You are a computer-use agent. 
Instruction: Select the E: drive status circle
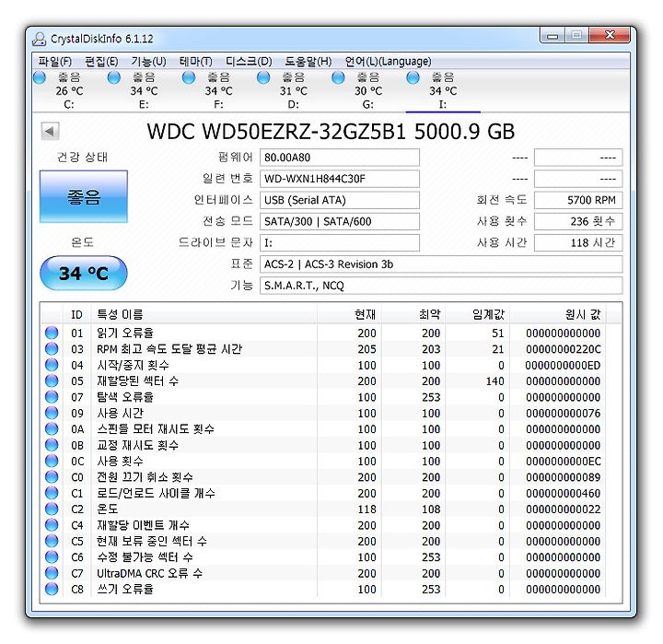click(114, 78)
